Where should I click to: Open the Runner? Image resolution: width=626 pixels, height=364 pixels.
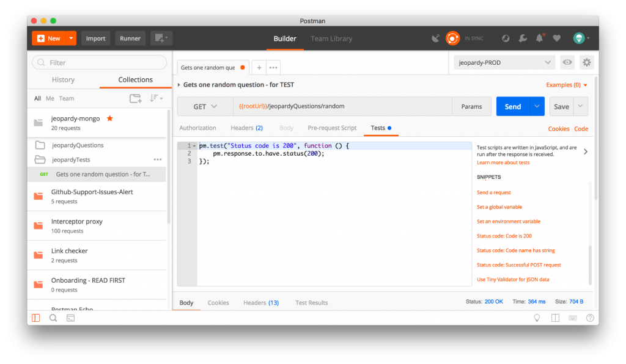(x=130, y=38)
